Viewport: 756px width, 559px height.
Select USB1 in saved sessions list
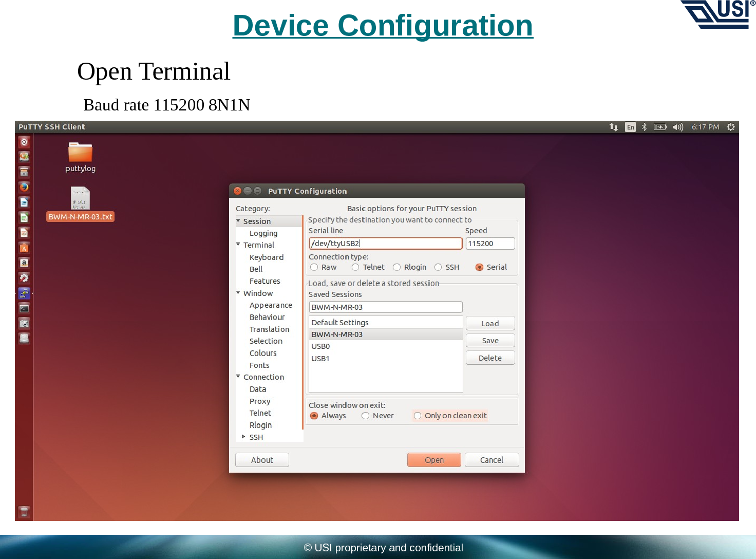point(386,359)
